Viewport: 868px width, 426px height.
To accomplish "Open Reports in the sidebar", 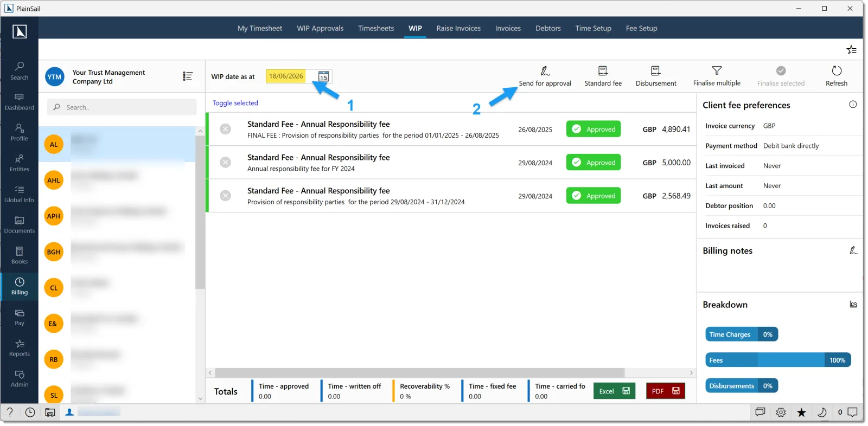I will 20,348.
